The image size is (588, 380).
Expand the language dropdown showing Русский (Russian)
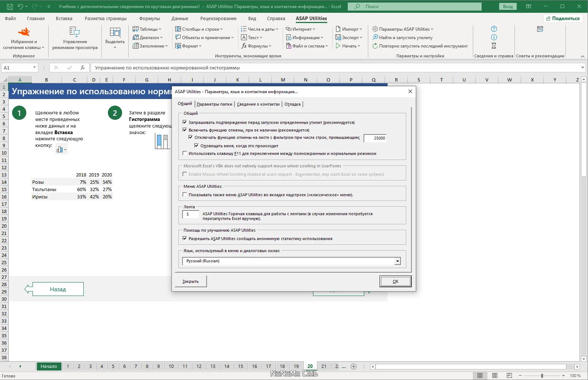click(x=397, y=261)
